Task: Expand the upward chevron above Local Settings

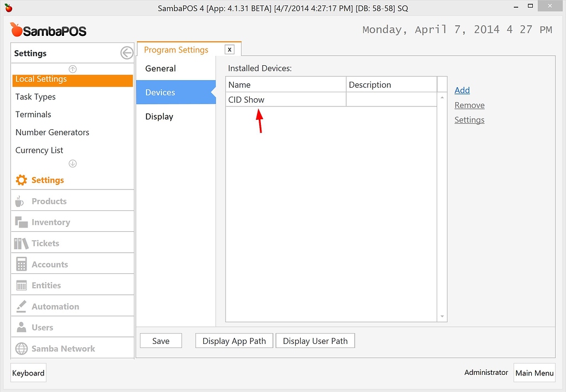Action: click(72, 68)
